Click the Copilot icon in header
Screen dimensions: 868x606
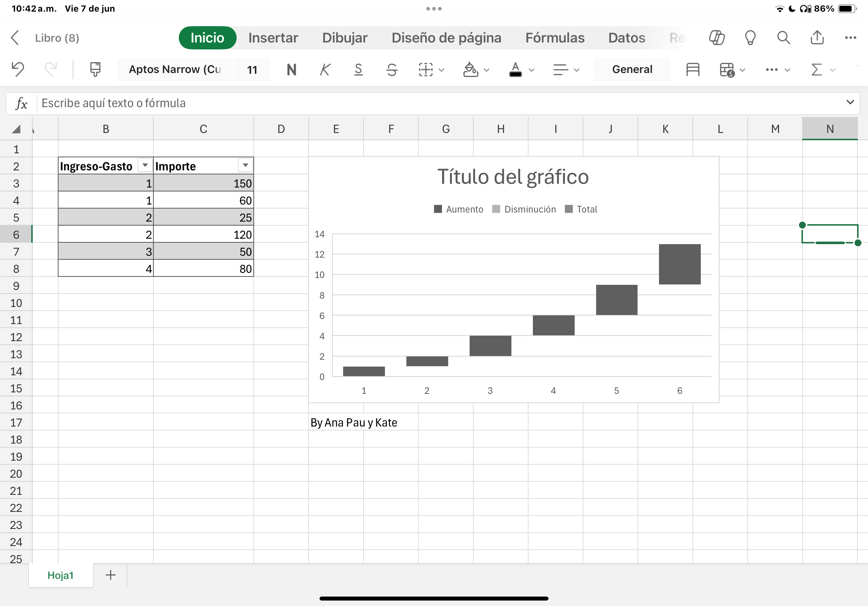[716, 38]
